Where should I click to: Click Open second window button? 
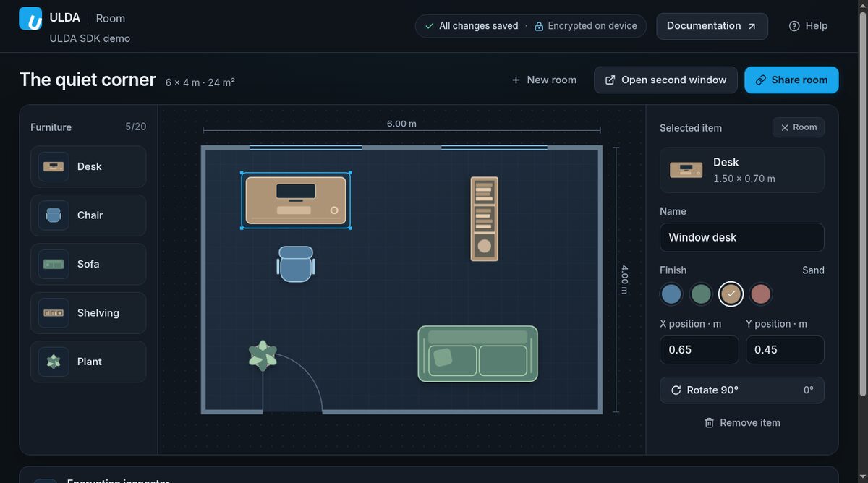pos(665,80)
